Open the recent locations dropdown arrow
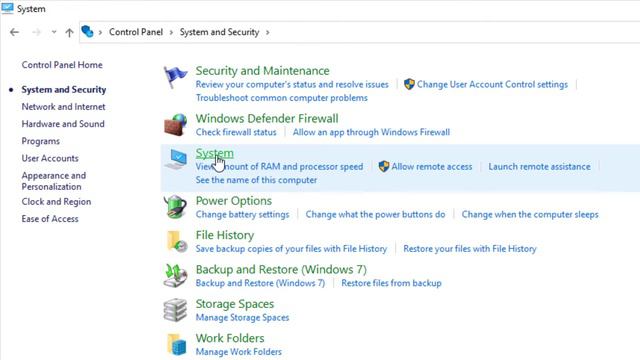 tap(54, 32)
